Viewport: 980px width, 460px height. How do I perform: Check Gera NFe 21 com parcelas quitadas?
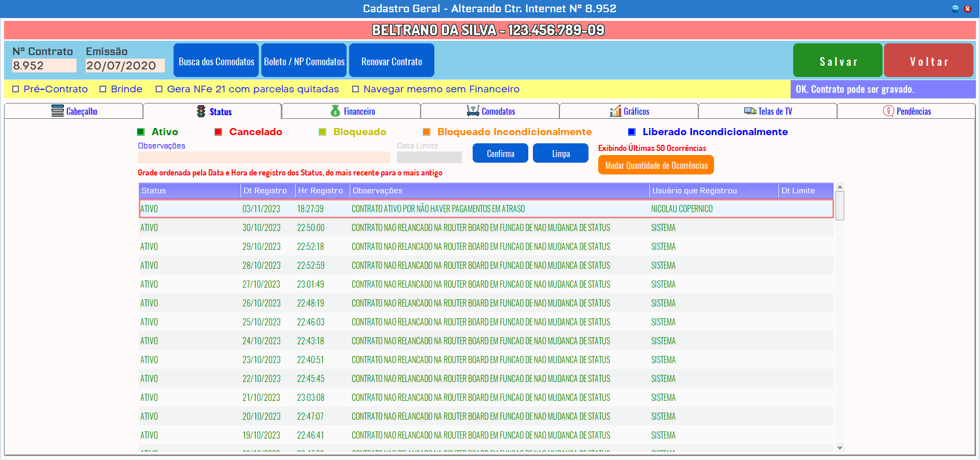[x=159, y=89]
